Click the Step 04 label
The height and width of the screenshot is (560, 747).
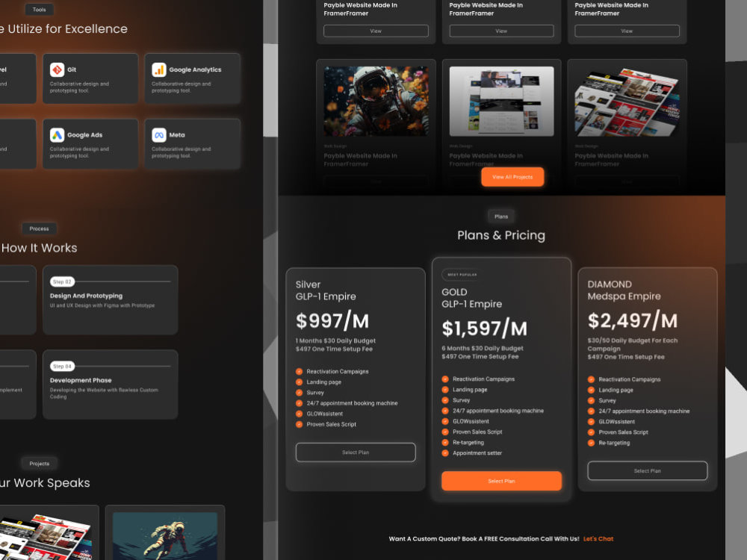click(x=63, y=366)
